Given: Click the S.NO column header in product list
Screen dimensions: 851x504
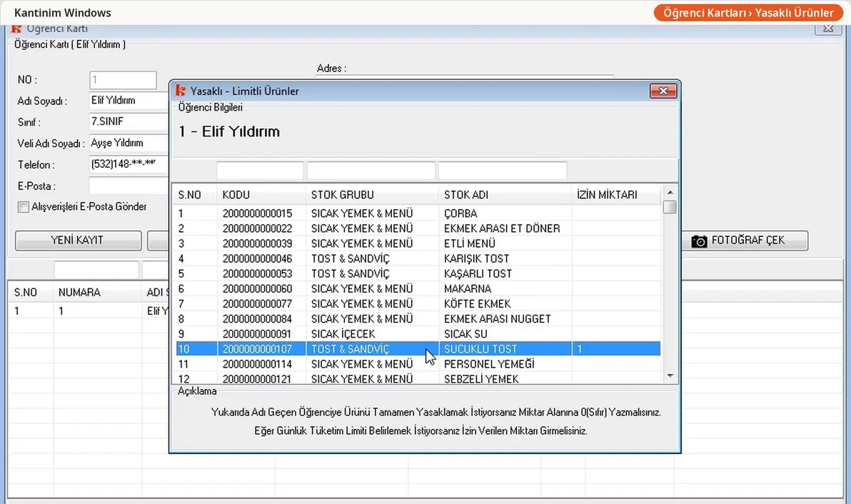Looking at the screenshot, I should tap(196, 195).
